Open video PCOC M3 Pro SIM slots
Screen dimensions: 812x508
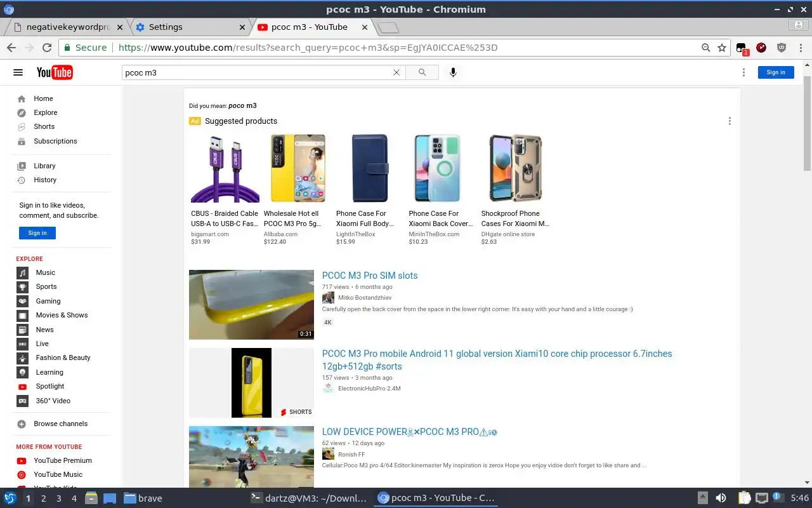point(370,276)
